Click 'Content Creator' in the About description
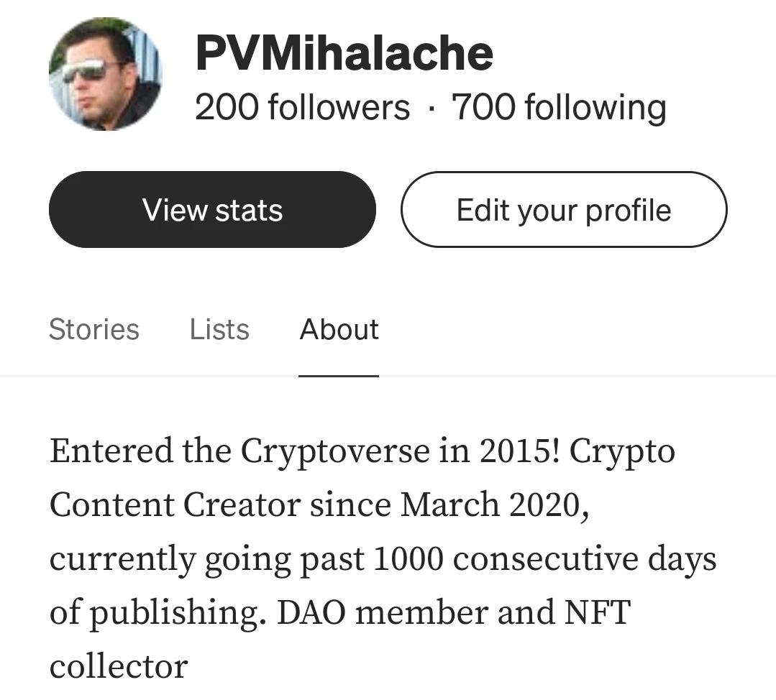The image size is (776, 700). 175,505
